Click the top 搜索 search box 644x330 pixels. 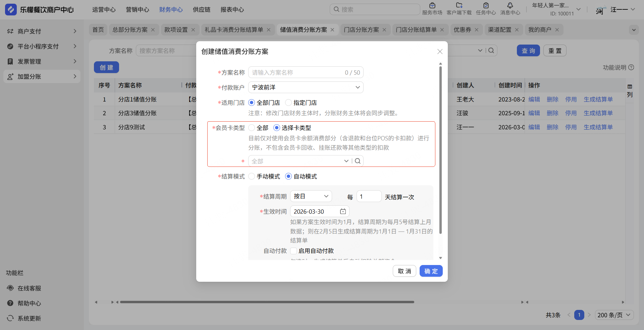pyautogui.click(x=375, y=9)
